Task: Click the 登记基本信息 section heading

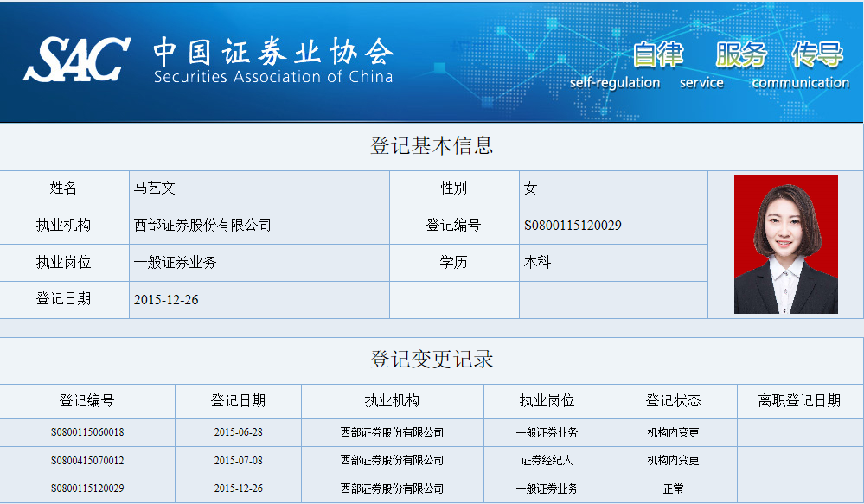Action: point(432,146)
